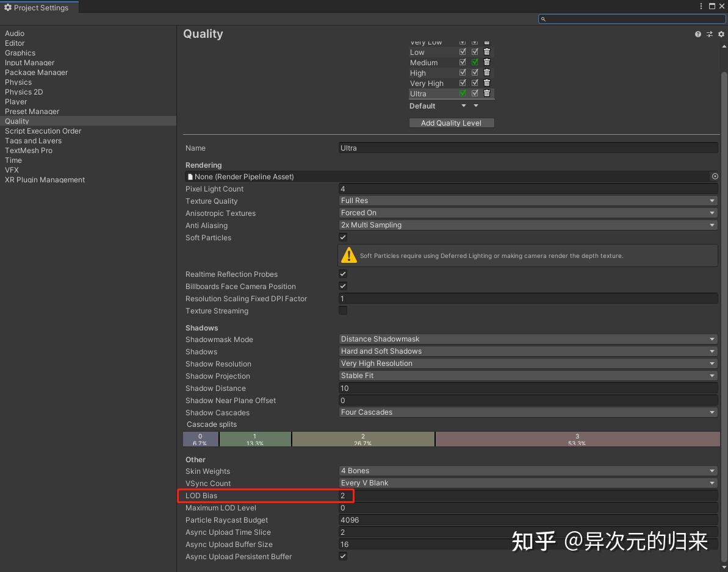This screenshot has height=572, width=728.
Task: Select Graphics in the settings sidebar
Action: tap(20, 52)
